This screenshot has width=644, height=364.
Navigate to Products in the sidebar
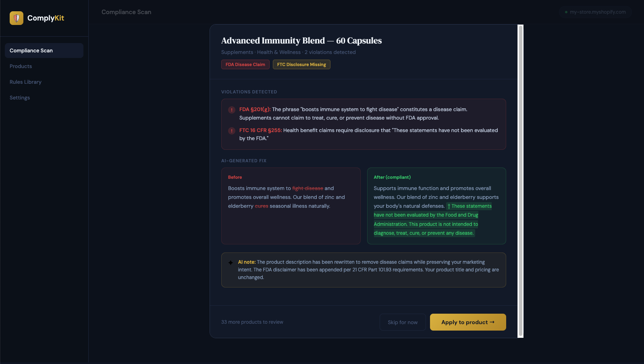click(21, 66)
